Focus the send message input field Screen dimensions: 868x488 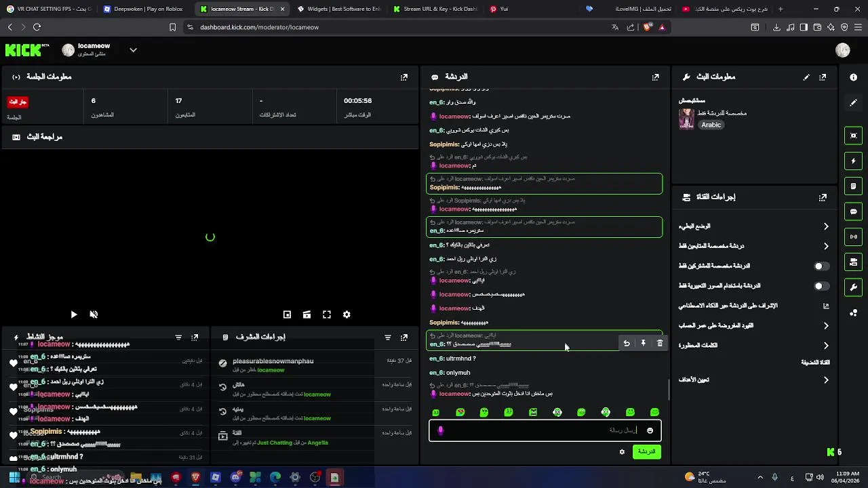tap(545, 430)
